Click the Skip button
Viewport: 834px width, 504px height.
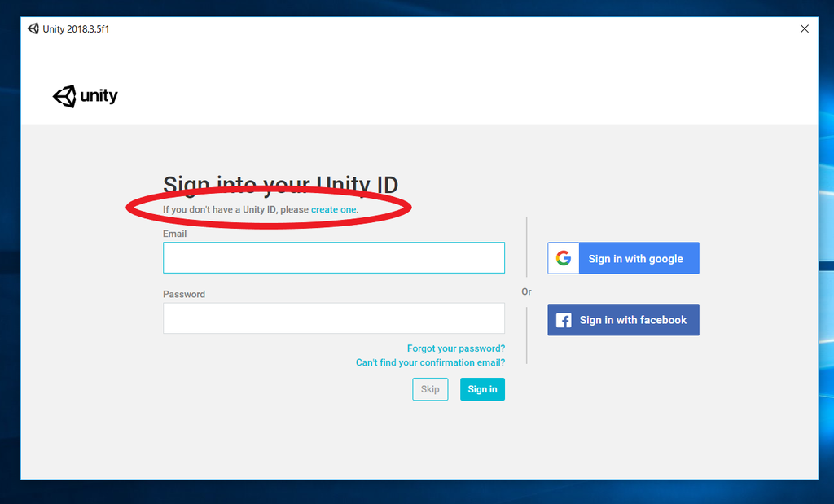tap(430, 389)
